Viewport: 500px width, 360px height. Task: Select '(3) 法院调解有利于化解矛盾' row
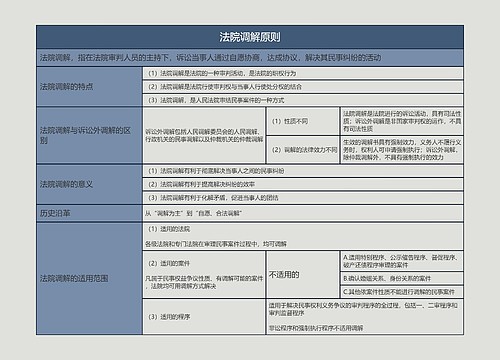[x=303, y=198]
